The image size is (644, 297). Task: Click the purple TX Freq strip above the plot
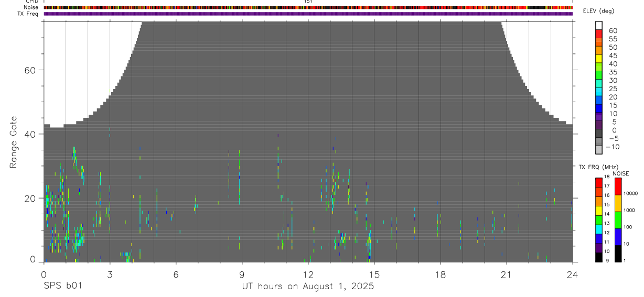308,14
